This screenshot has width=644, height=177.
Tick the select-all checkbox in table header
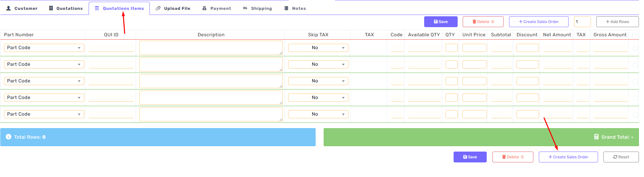tap(635, 36)
